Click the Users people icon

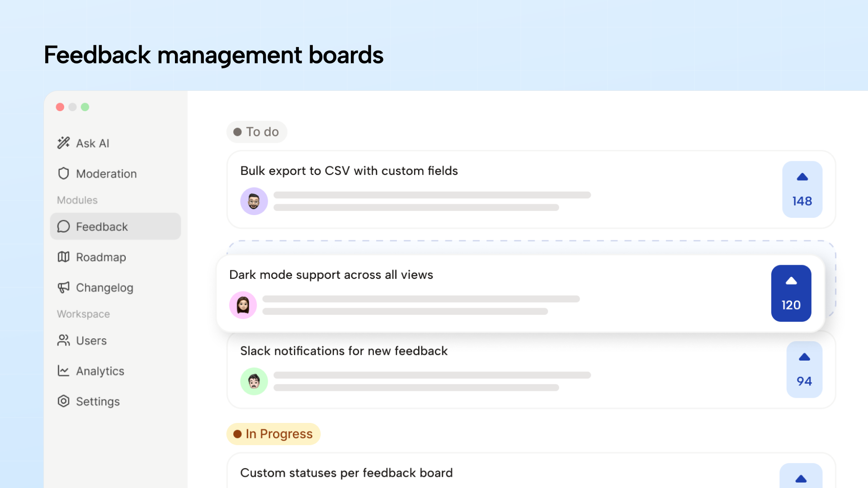tap(63, 340)
